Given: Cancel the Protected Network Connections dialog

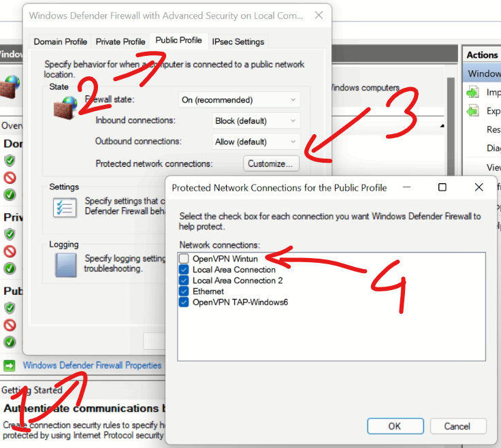Looking at the screenshot, I should coord(458,426).
